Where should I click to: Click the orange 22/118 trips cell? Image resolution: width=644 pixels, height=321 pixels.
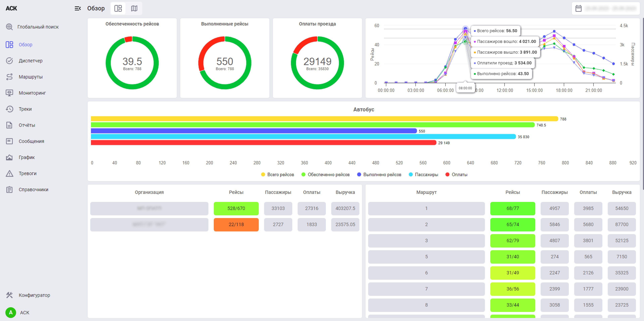tap(236, 225)
